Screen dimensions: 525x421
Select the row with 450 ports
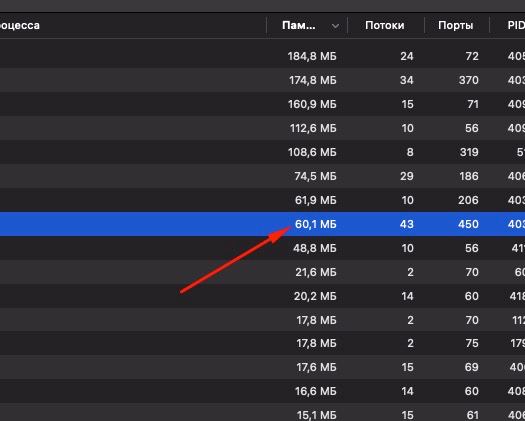[x=262, y=224]
